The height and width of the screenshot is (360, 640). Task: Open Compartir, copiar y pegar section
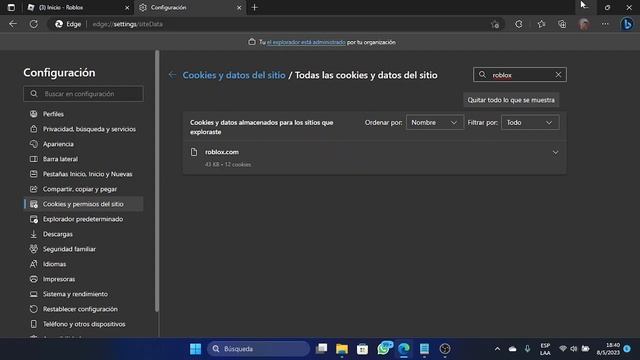point(83,189)
